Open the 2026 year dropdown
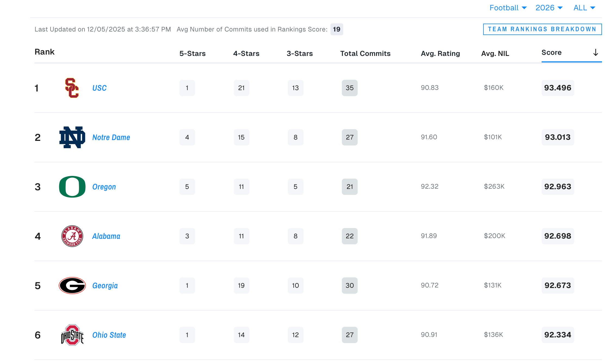The width and height of the screenshot is (612, 364). pos(549,8)
